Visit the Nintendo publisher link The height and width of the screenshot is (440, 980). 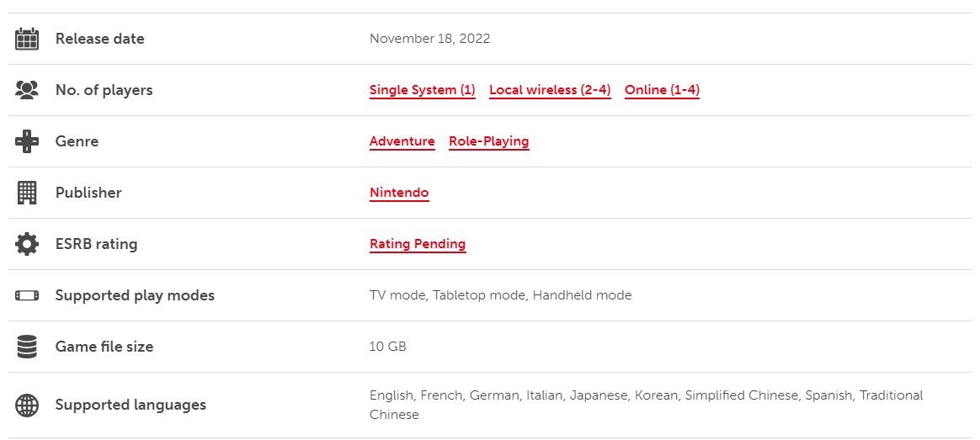point(399,193)
